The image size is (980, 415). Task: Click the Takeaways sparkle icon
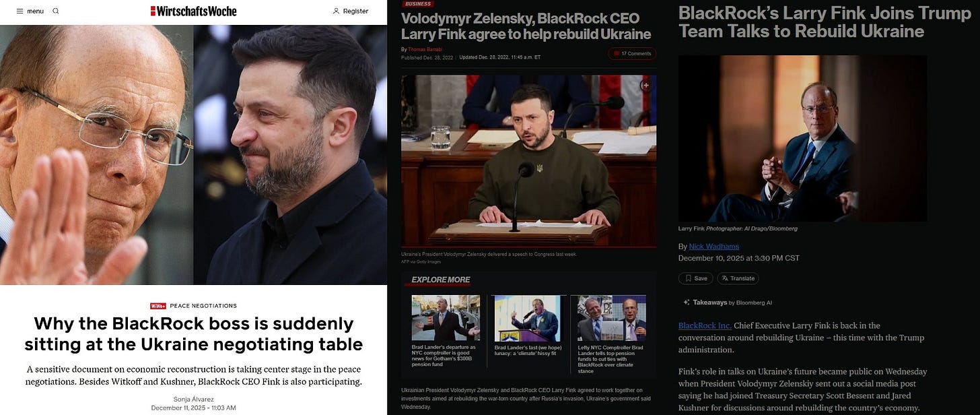[x=686, y=302]
